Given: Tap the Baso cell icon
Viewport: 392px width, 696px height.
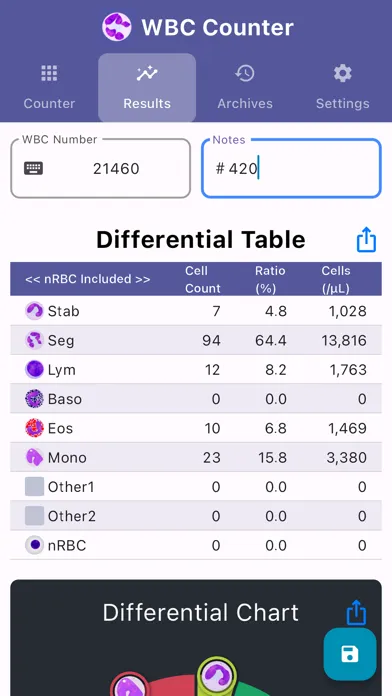Looking at the screenshot, I should [x=34, y=399].
